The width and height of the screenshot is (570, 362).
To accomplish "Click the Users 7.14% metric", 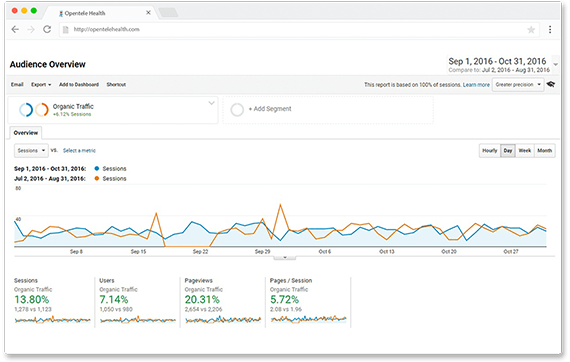I will (x=114, y=299).
